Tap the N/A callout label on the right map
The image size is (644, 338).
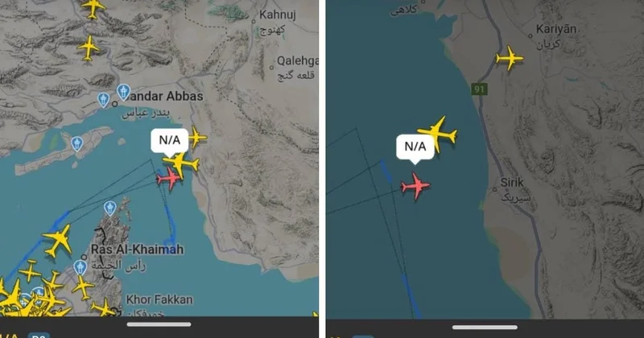click(x=415, y=147)
